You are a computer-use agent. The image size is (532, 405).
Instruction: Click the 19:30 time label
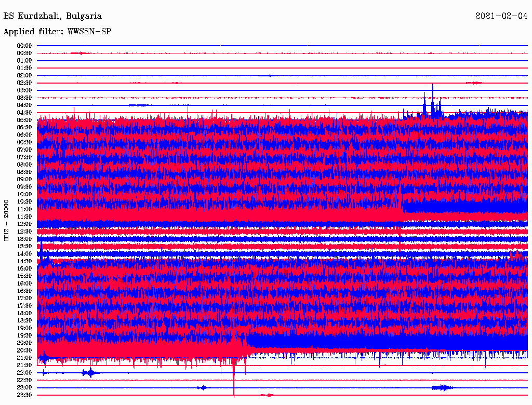click(x=24, y=335)
